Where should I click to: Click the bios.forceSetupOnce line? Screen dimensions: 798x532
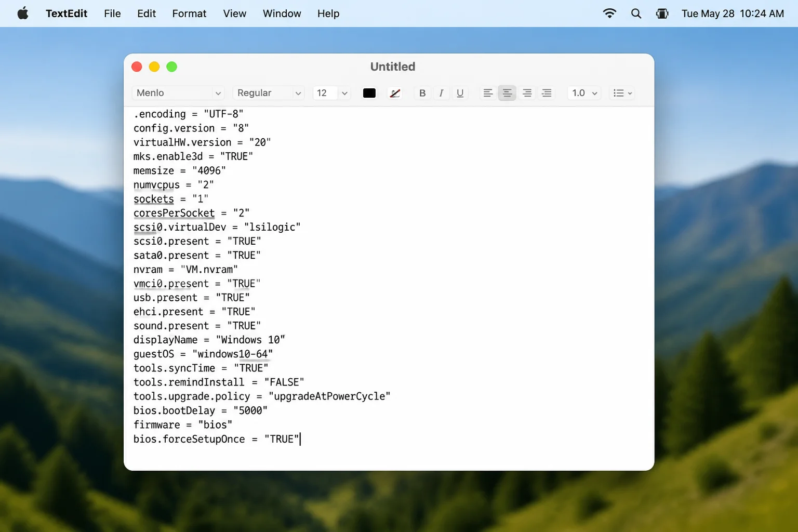click(x=217, y=438)
